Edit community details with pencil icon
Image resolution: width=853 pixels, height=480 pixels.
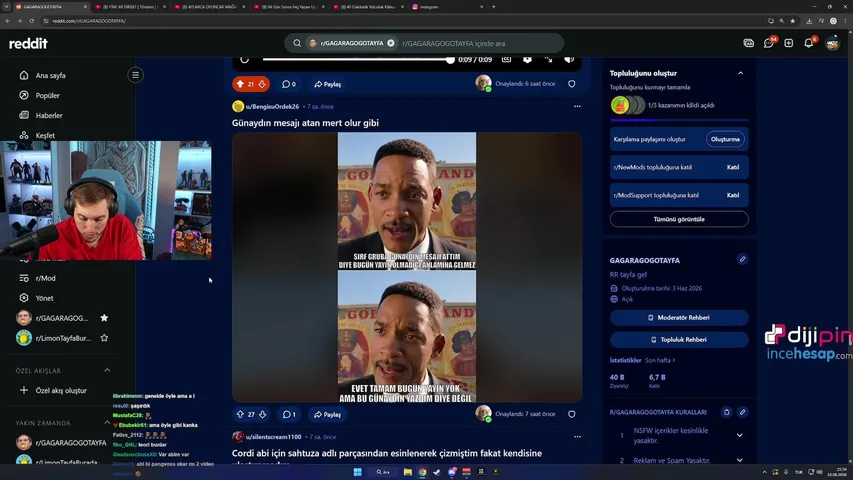coord(742,259)
